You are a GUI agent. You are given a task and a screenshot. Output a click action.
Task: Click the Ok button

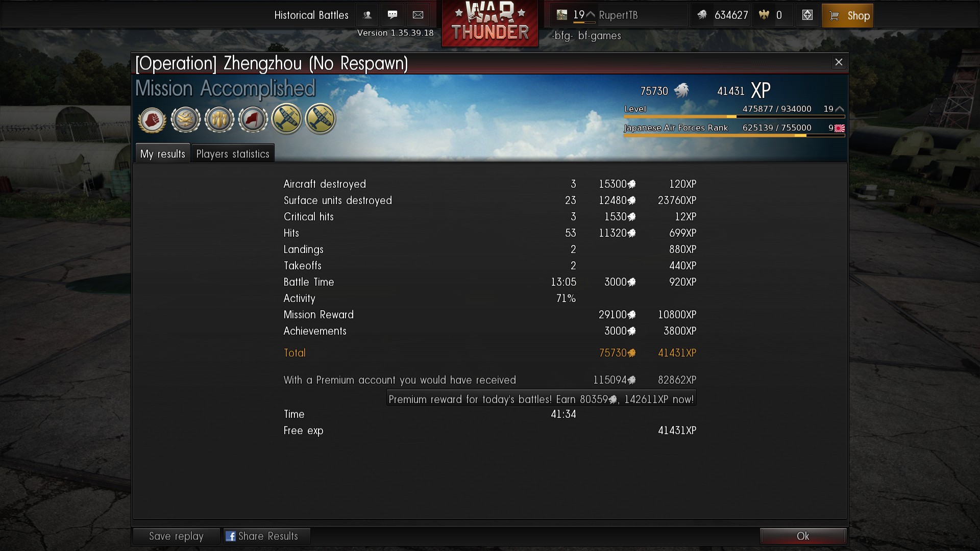pyautogui.click(x=803, y=536)
